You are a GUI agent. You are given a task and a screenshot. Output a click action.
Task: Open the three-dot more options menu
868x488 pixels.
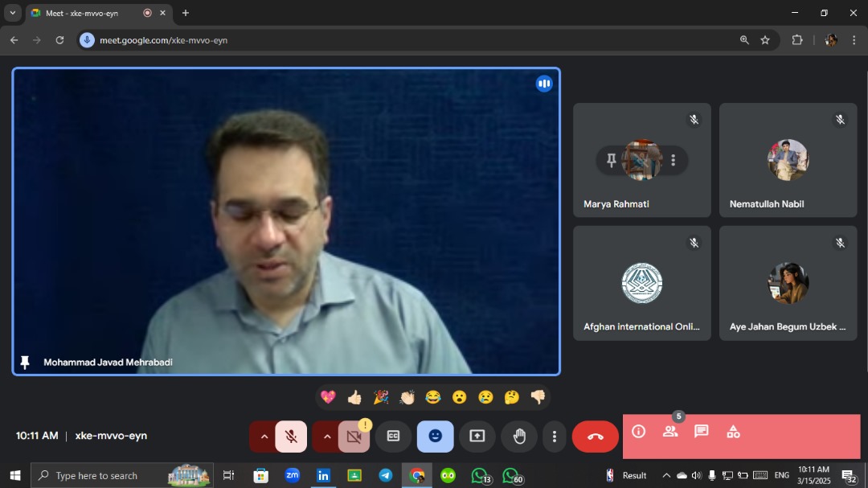pos(554,437)
